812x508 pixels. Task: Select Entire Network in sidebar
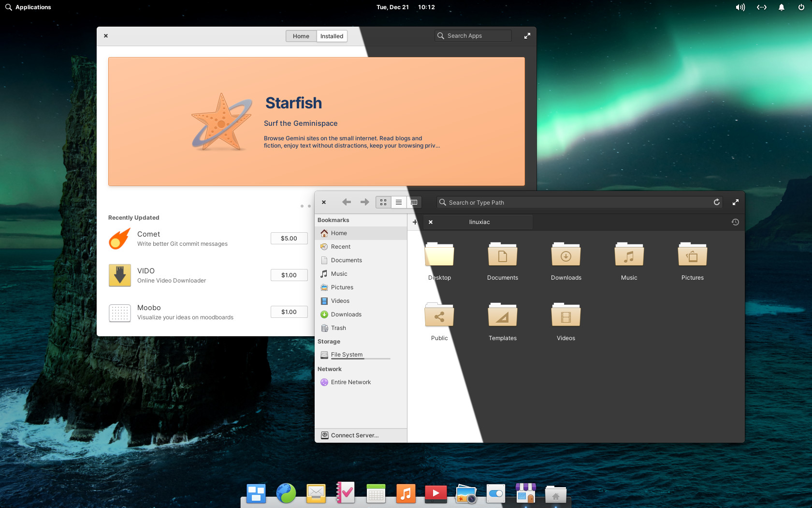point(361,382)
